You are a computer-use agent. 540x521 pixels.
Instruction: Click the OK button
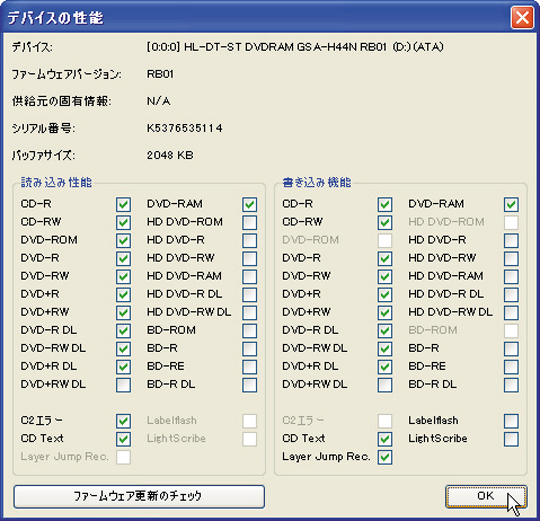(486, 496)
